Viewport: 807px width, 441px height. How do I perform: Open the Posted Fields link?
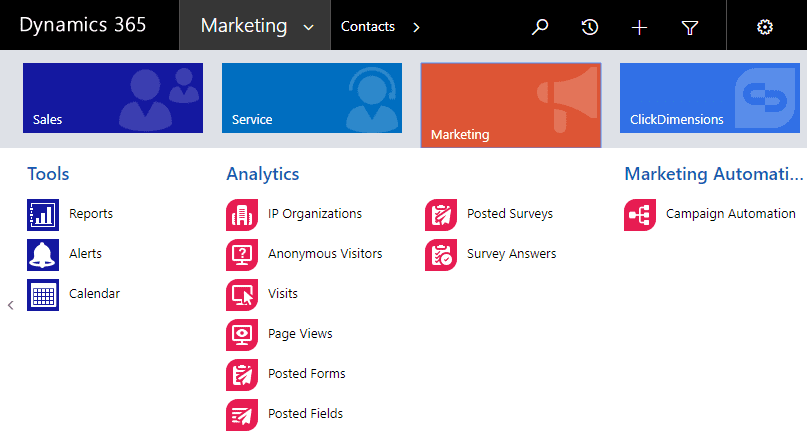305,414
